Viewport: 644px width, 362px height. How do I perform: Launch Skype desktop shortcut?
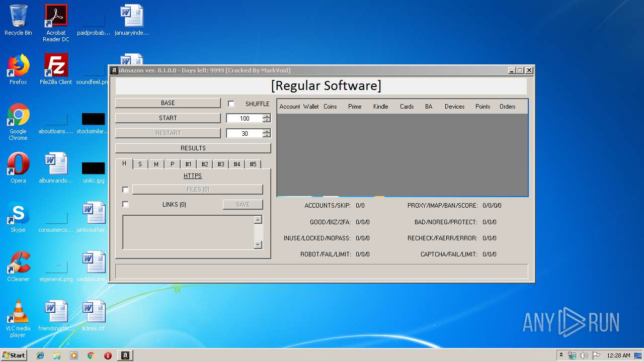18,217
